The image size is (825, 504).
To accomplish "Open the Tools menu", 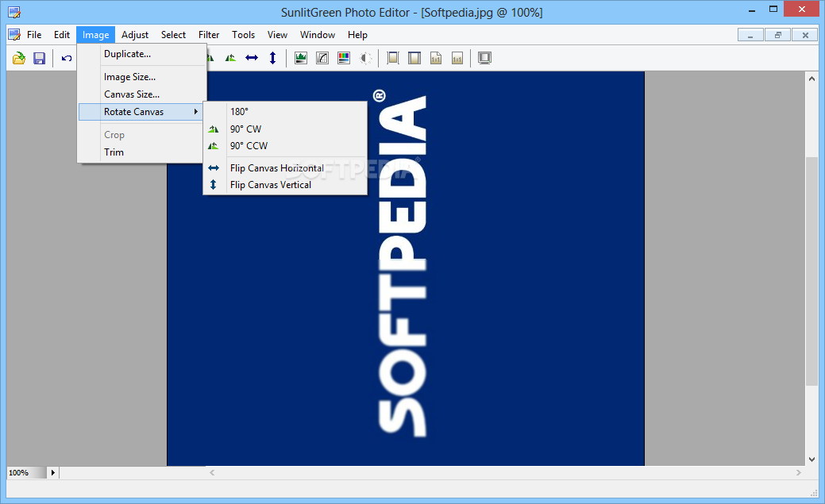I will coord(243,35).
